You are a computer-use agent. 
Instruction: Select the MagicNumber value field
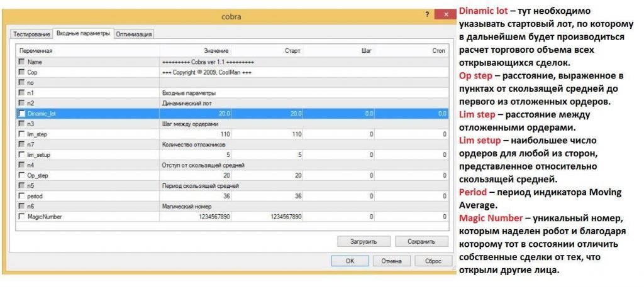[x=195, y=217]
